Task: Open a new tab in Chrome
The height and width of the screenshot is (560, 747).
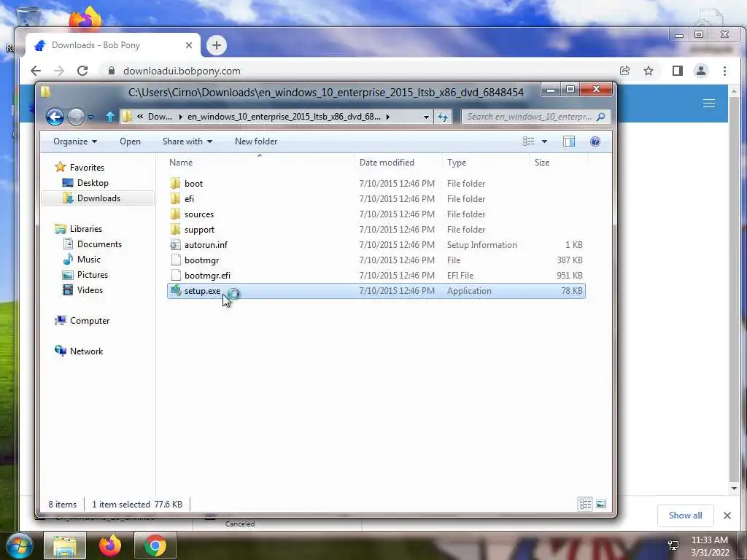Action: (216, 45)
